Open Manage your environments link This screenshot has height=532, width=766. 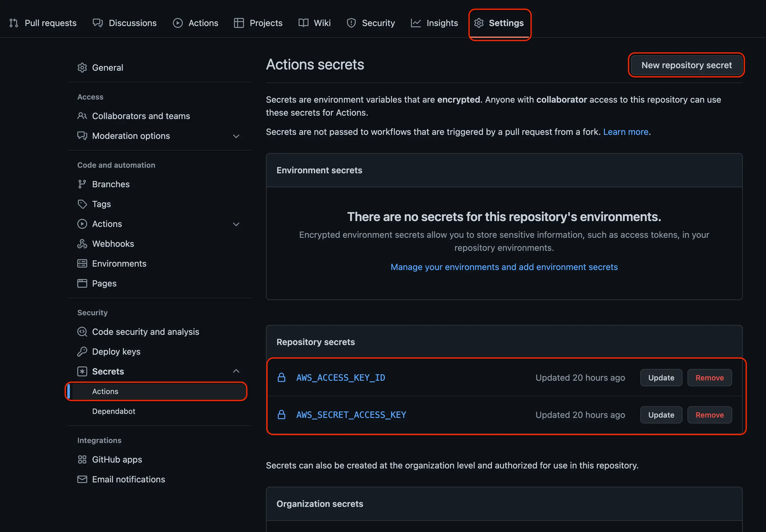point(504,267)
